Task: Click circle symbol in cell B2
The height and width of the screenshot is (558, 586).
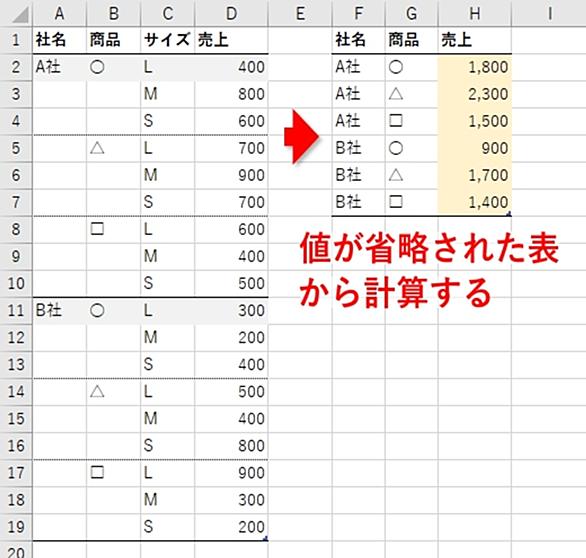Action: [x=97, y=67]
